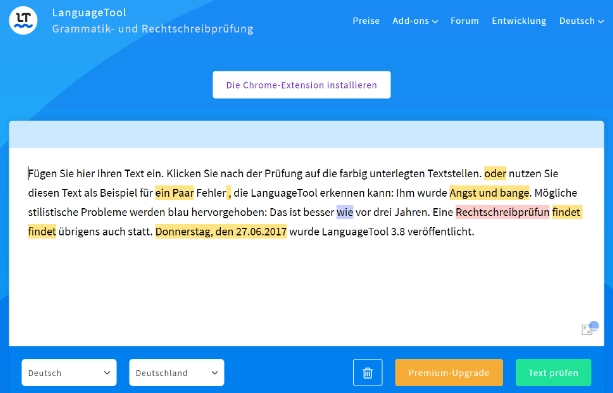Click the blue highlighted word 'wie'
This screenshot has width=613, height=393.
(345, 212)
